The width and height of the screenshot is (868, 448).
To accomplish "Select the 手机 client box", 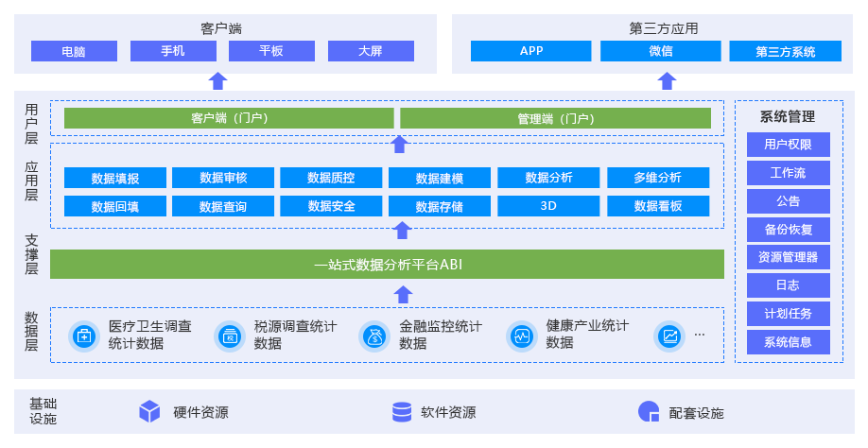I will pos(173,51).
